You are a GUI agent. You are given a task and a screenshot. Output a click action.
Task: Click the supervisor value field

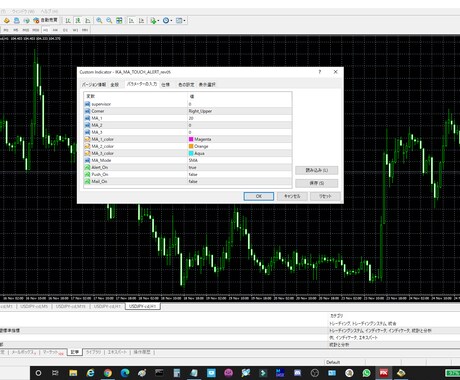point(240,104)
